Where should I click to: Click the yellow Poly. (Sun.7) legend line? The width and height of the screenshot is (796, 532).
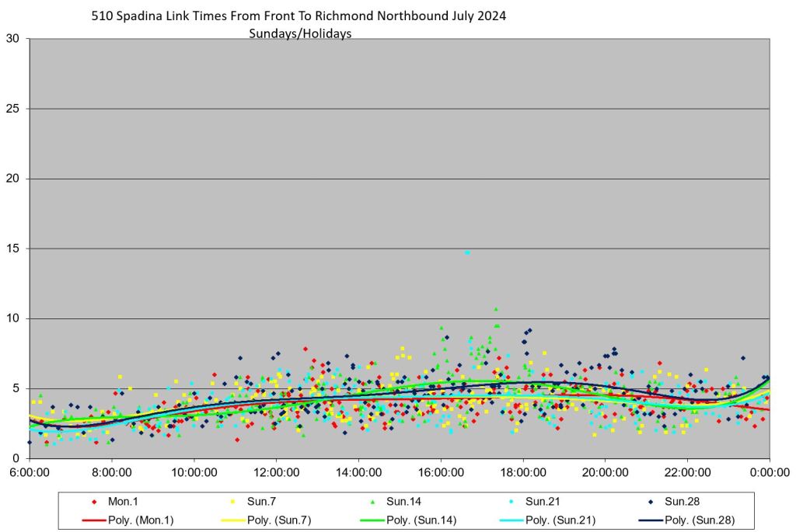click(234, 520)
